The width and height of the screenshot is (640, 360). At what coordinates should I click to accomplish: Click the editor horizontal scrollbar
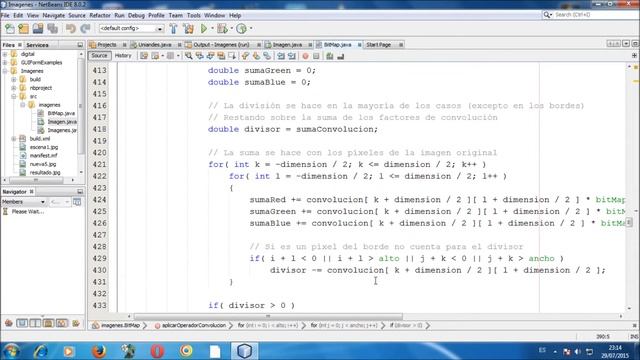coord(268,316)
